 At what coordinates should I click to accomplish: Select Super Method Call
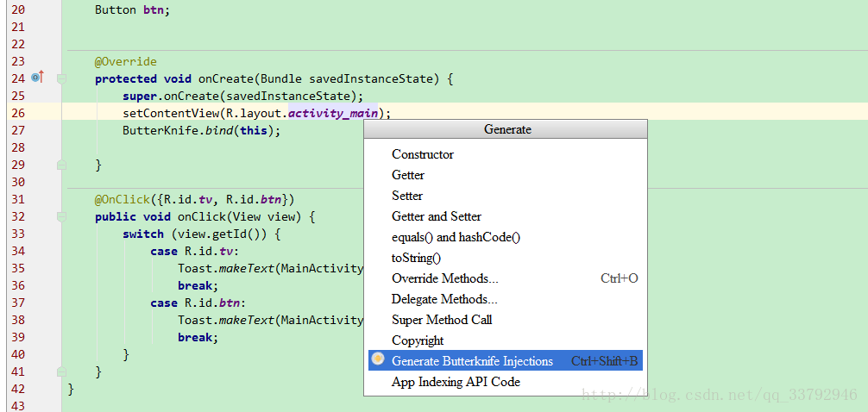(442, 320)
